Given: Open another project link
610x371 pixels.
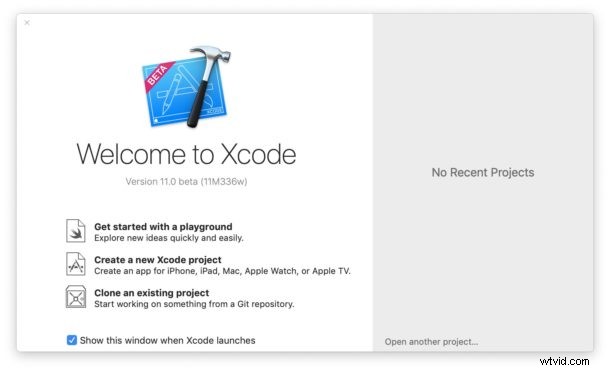Looking at the screenshot, I should coord(431,342).
